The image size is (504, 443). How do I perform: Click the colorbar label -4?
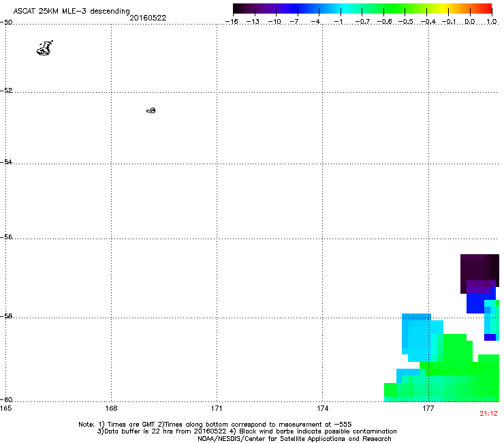pos(316,22)
